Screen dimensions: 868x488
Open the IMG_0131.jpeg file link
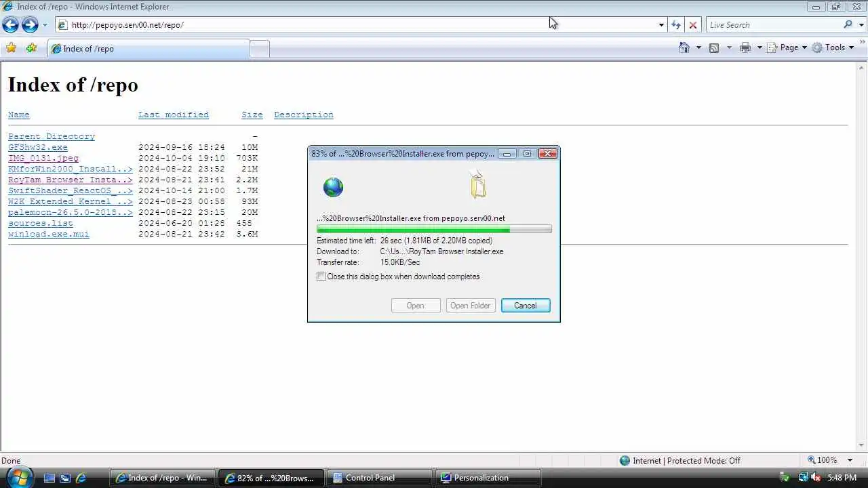pos(43,158)
